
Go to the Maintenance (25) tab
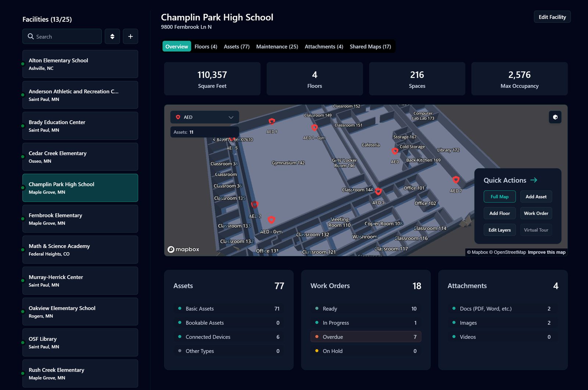click(277, 47)
